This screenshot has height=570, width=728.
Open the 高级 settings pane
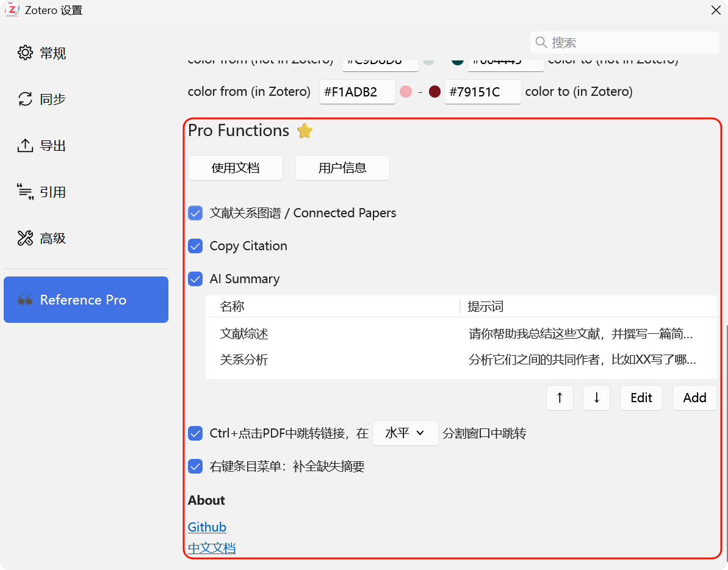coord(86,238)
